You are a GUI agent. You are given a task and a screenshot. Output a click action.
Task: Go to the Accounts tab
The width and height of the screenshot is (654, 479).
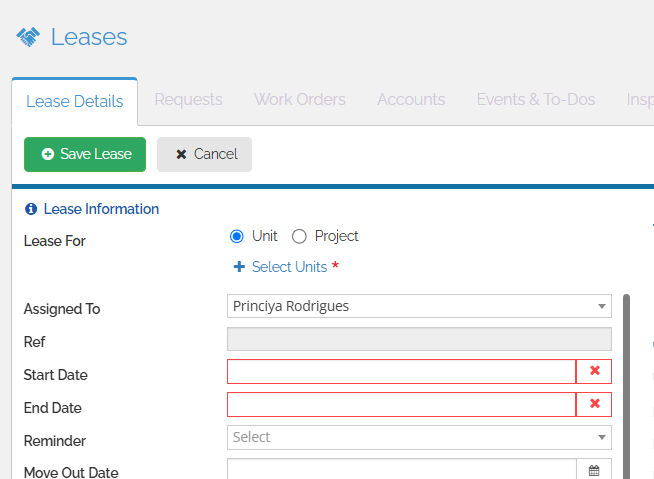coord(411,100)
